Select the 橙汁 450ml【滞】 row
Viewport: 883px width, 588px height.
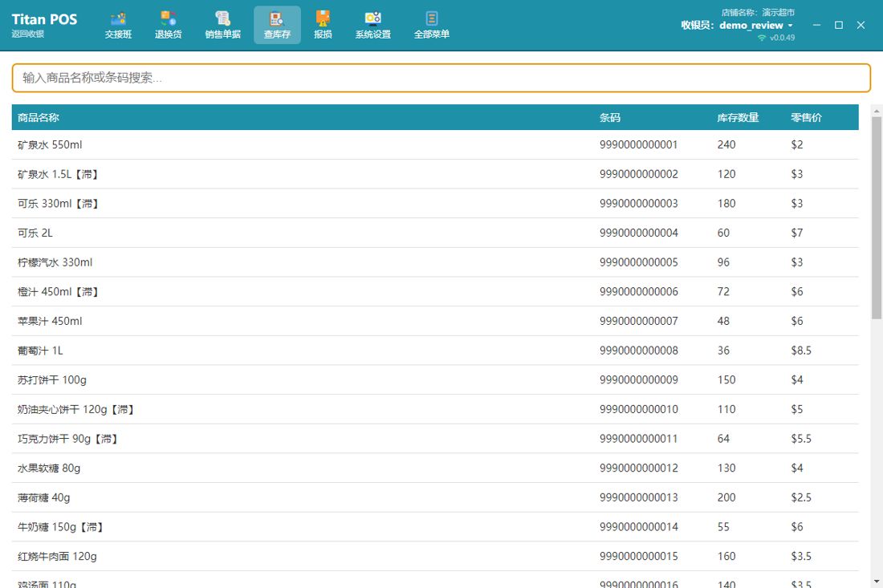(x=435, y=291)
